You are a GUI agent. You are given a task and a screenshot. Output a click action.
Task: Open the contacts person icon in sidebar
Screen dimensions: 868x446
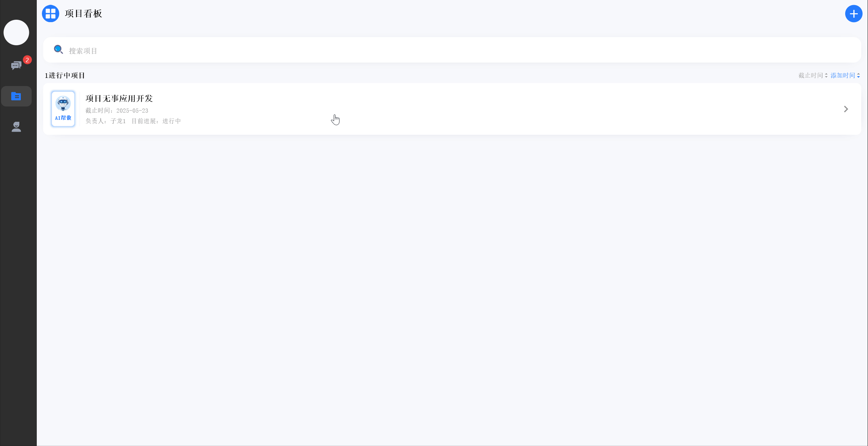tap(16, 127)
